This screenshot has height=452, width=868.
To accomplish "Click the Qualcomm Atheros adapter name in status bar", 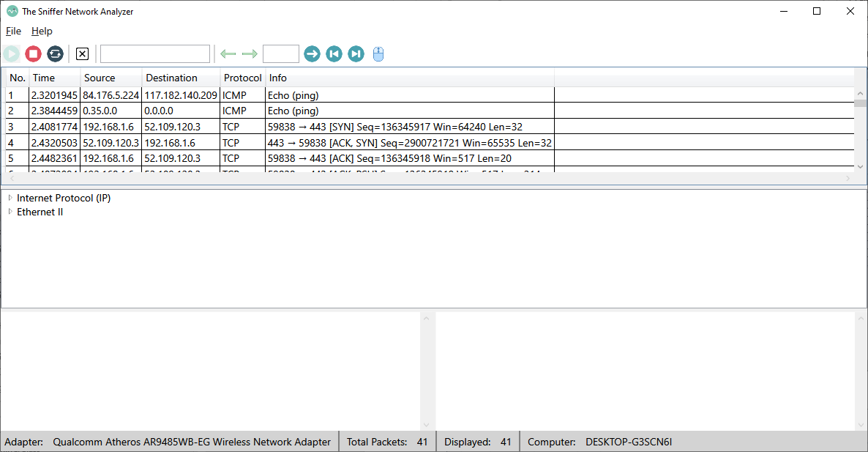I will click(192, 442).
